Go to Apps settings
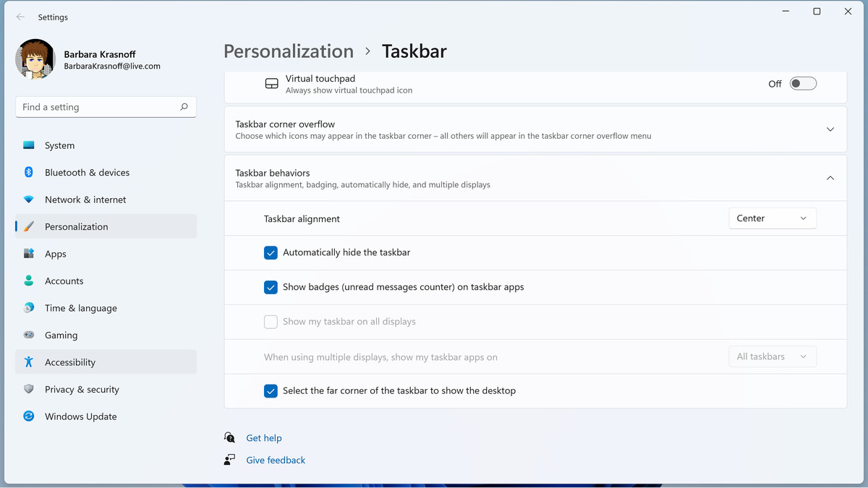This screenshot has height=488, width=868. click(106, 254)
